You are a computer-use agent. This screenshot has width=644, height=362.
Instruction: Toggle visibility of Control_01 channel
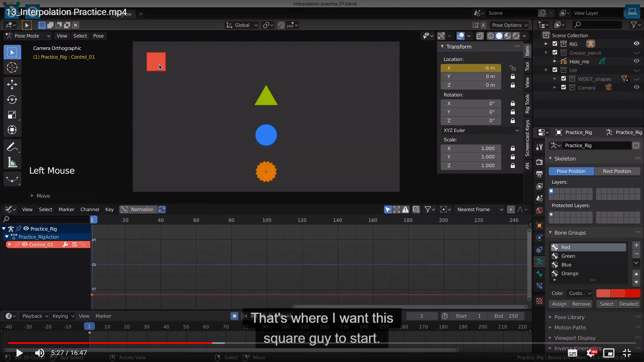(25, 245)
